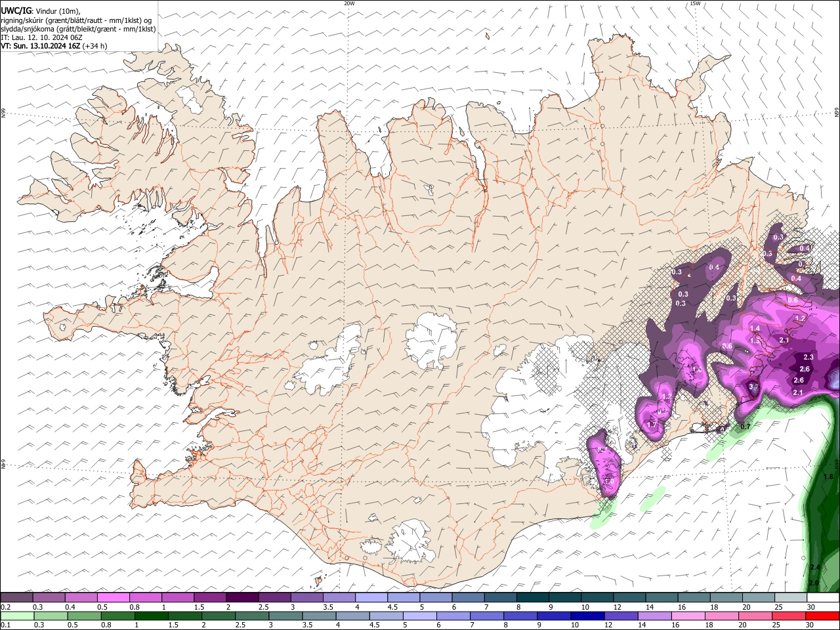Click the black 0.7 value near the green band

745,427
